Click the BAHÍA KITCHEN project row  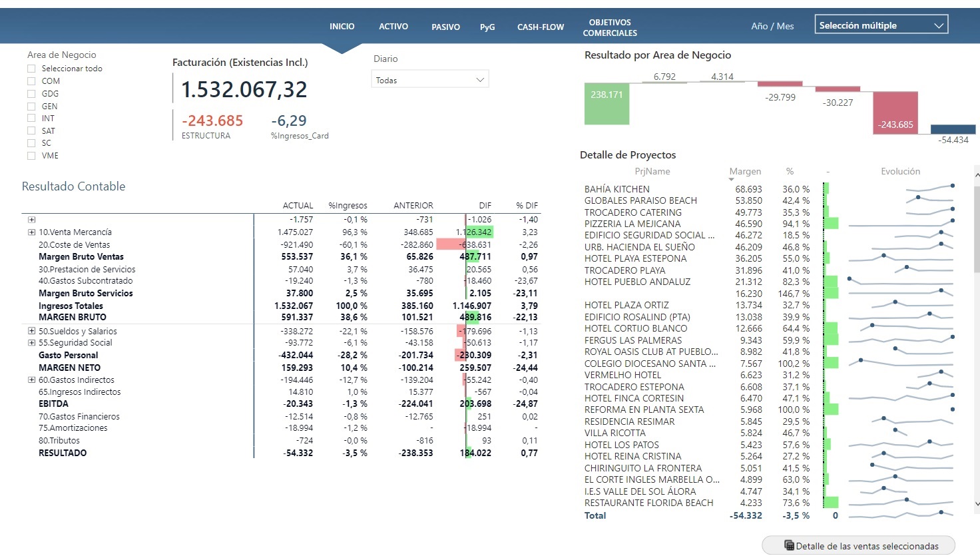(x=616, y=189)
